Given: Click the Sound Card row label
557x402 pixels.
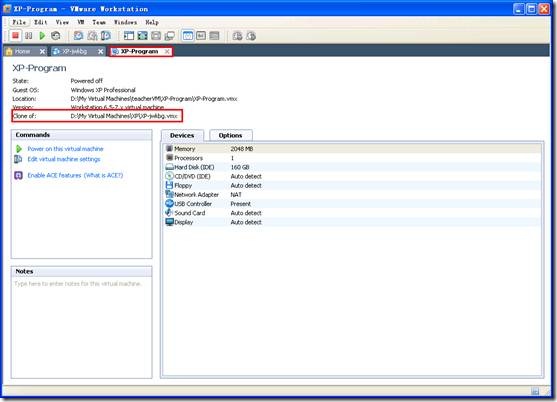Looking at the screenshot, I should coord(190,213).
